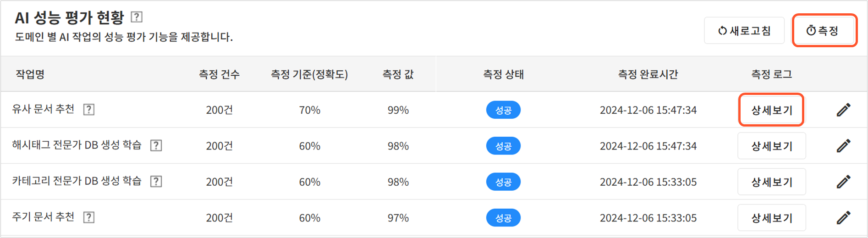The width and height of the screenshot is (868, 238).
Task: Click pencil icon for 해시태그 전문가 DB row
Action: point(843,146)
